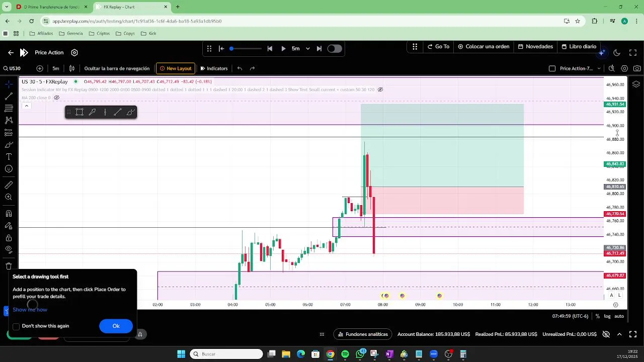
Task: Switch to the Prime Transferencia browser tab
Action: pos(52,7)
